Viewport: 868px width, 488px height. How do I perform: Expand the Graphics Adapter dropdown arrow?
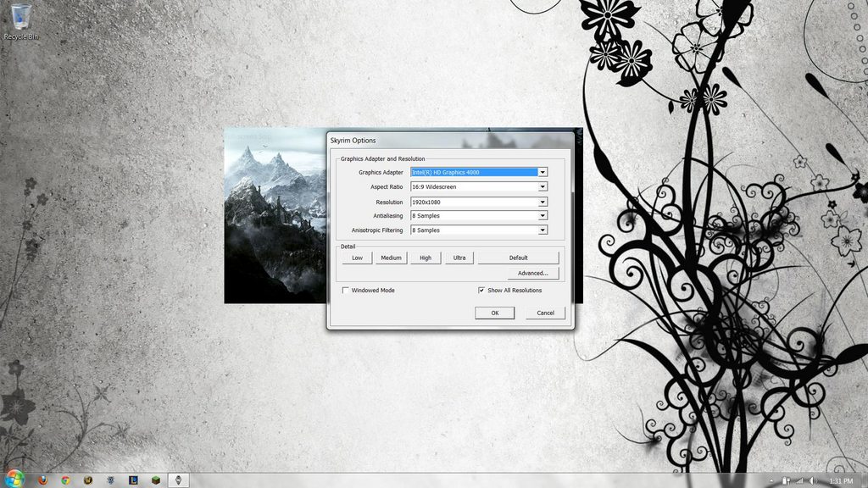(x=542, y=172)
